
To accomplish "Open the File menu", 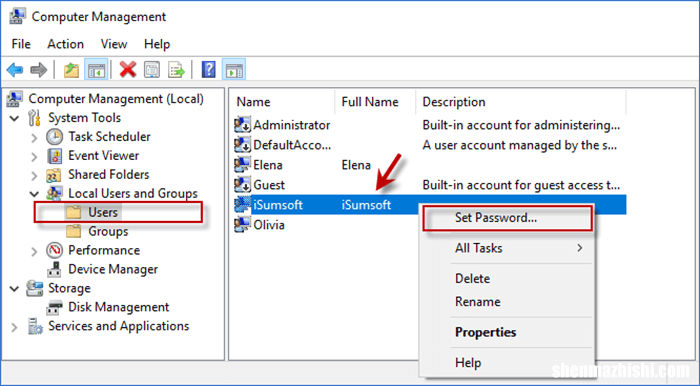I will click(21, 44).
